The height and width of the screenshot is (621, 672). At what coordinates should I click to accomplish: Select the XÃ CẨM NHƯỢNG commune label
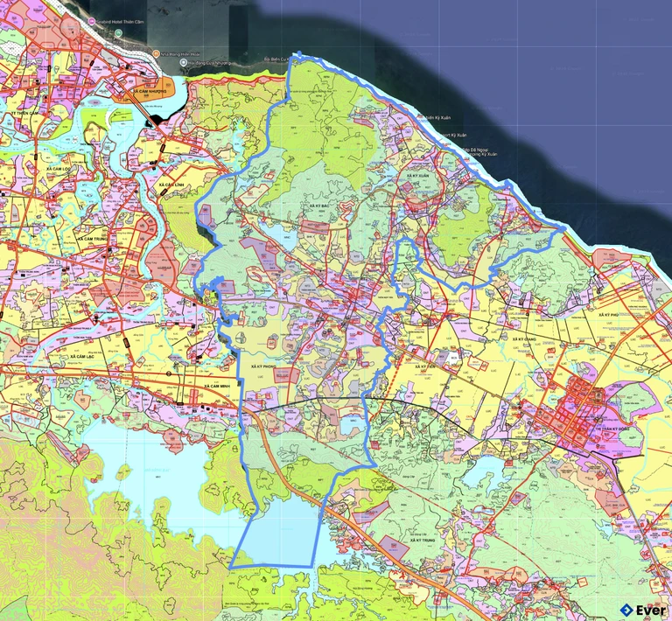click(x=150, y=90)
